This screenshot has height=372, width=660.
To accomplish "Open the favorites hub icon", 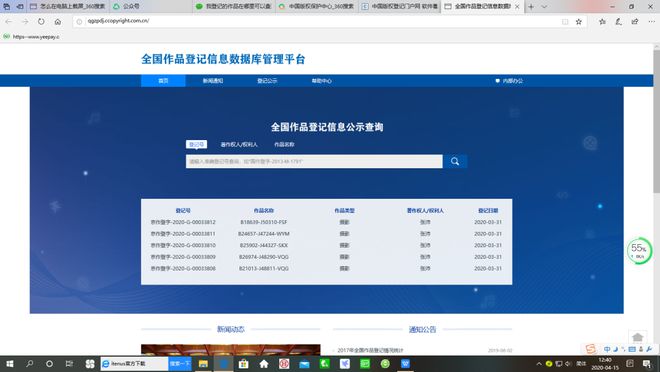I will 602,21.
